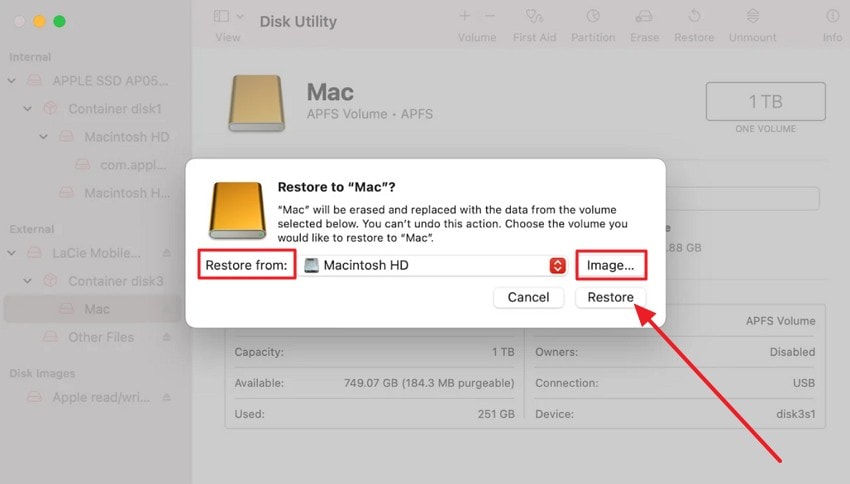Click the APFS Volume type label in table

[780, 321]
